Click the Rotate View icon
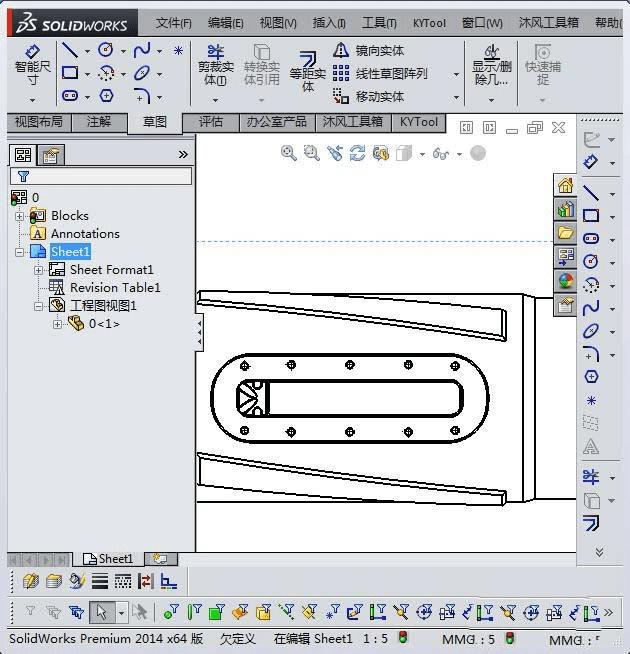The image size is (630, 654). point(358,153)
